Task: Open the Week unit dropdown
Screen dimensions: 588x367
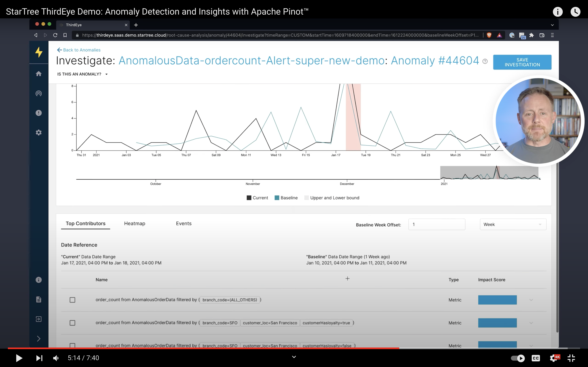Action: [x=513, y=224]
